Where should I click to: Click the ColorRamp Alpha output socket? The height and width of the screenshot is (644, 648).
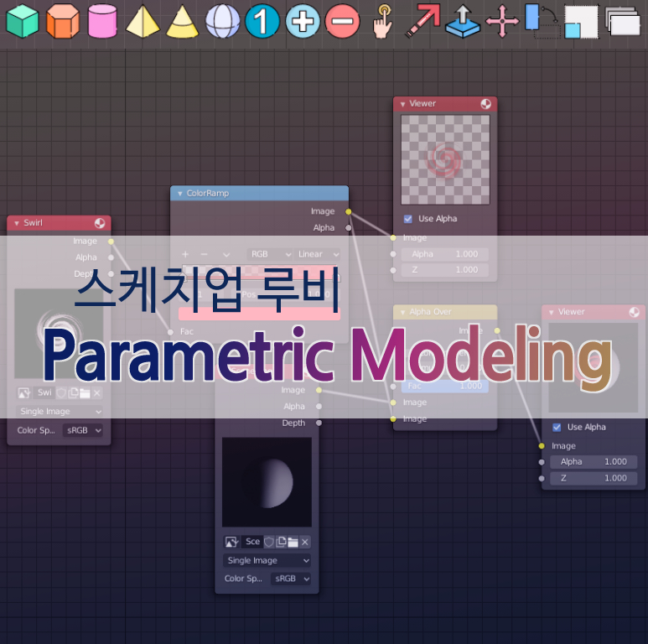(349, 228)
